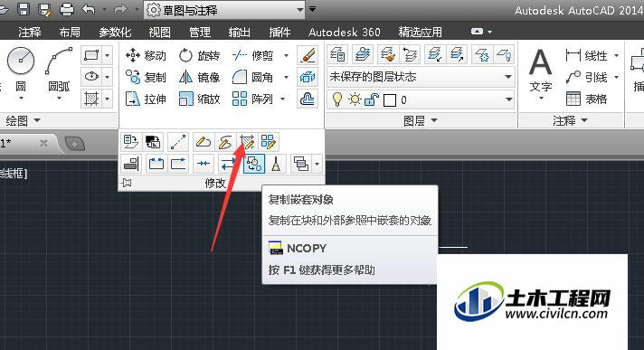Select the Lengthen tool
The height and width of the screenshot is (350, 644).
click(x=178, y=142)
